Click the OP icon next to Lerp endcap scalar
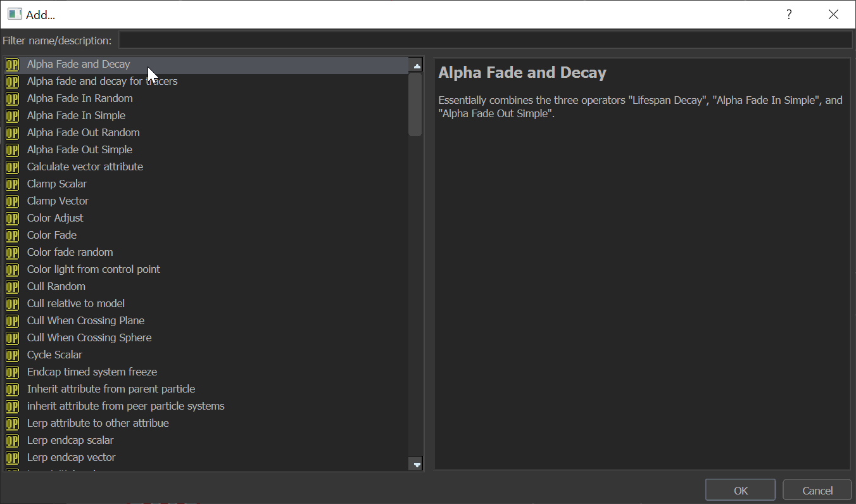This screenshot has height=504, width=856. click(12, 441)
